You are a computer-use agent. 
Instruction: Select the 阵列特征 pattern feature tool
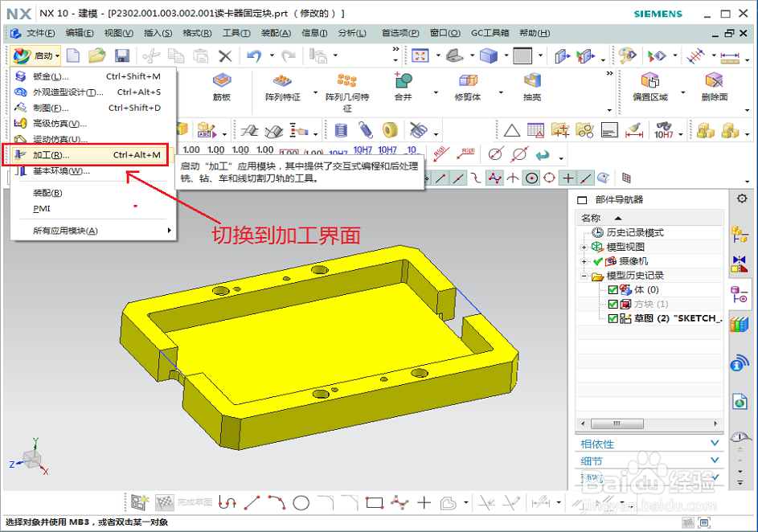283,88
